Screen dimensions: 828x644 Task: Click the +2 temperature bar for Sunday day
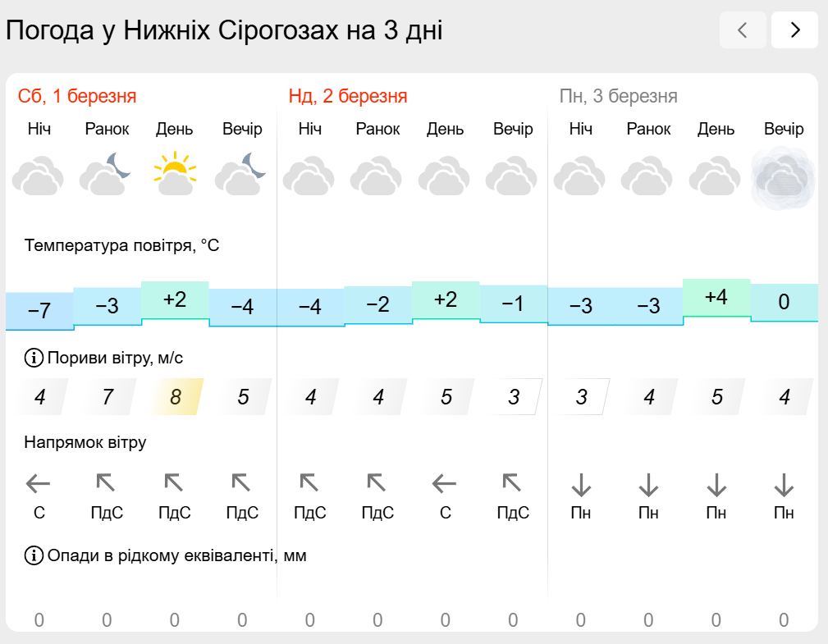(x=446, y=300)
